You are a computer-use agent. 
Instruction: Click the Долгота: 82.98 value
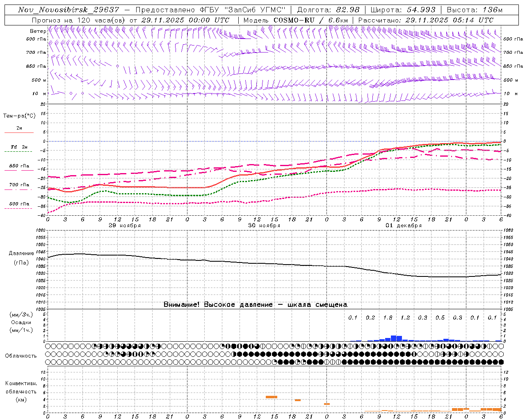[328, 10]
